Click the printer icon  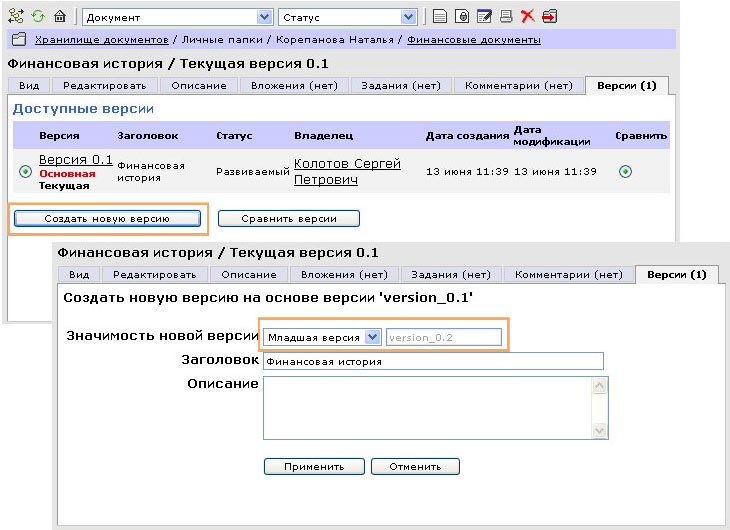[x=506, y=17]
